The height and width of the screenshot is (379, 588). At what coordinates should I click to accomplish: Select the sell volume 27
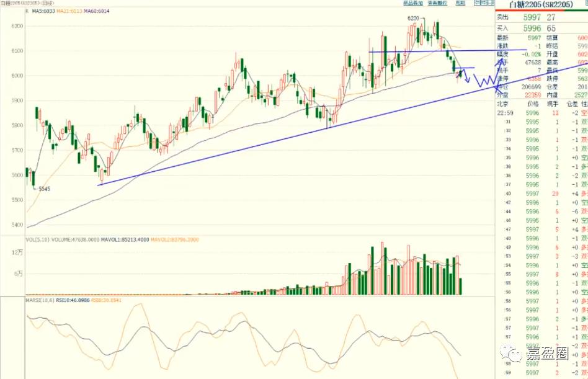point(551,17)
